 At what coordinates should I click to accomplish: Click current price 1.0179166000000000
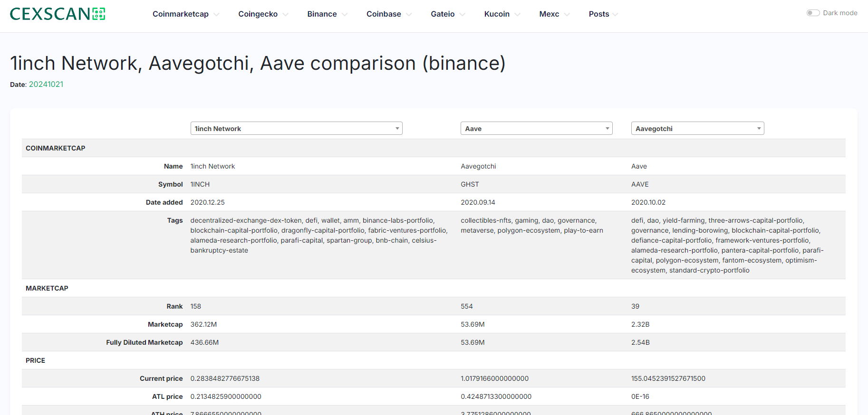(494, 378)
